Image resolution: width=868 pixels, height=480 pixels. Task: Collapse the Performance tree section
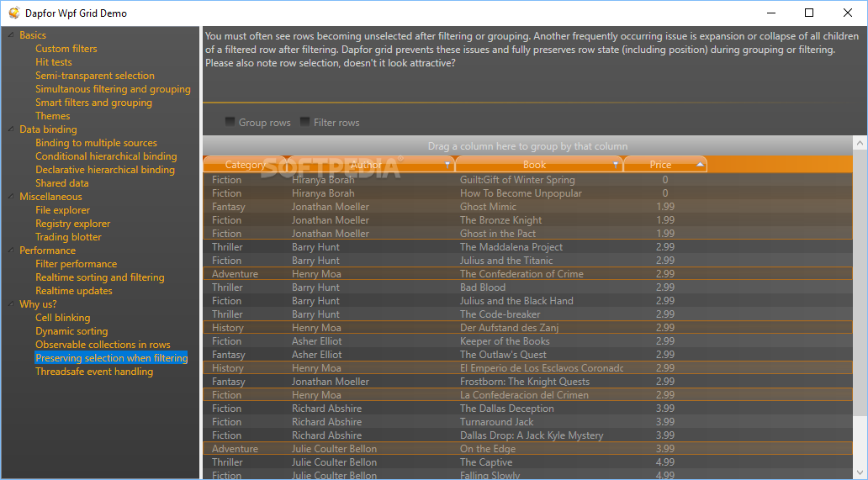11,250
